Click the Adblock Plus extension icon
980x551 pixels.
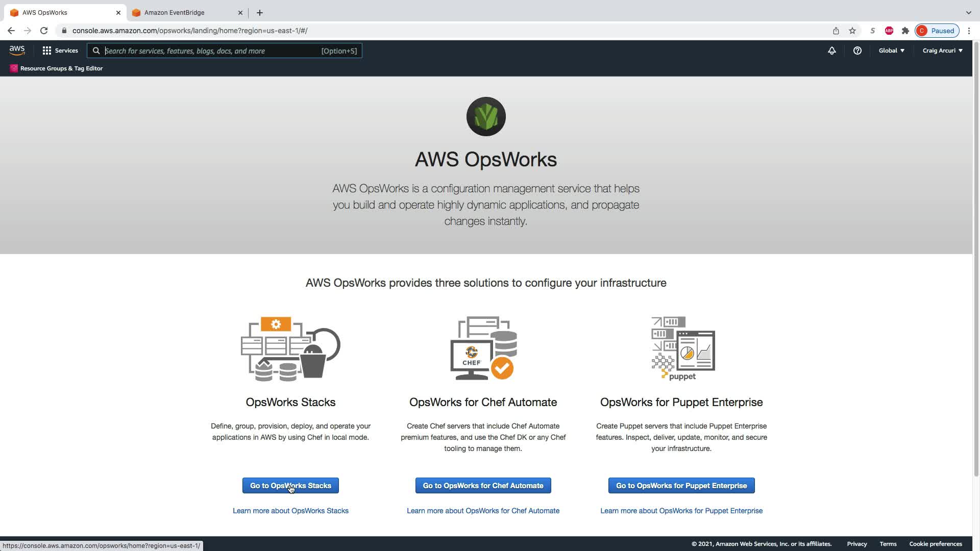pyautogui.click(x=889, y=31)
